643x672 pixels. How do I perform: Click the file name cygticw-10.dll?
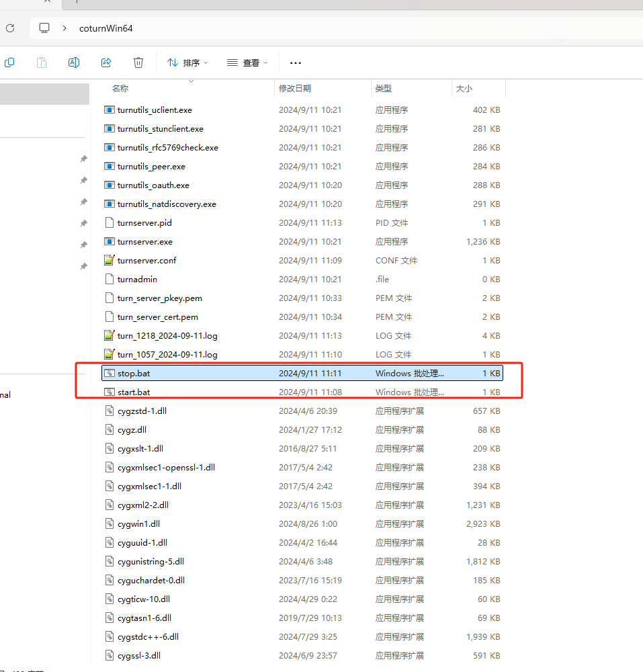144,599
